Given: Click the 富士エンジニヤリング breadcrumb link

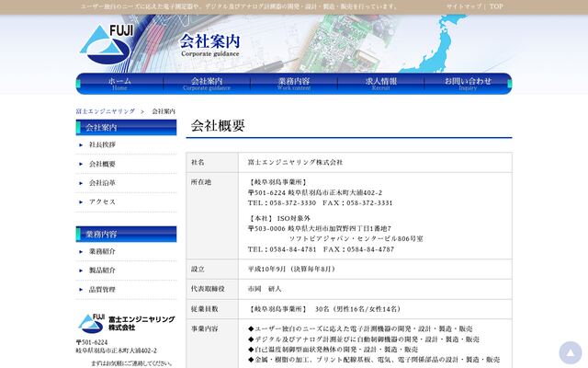Looking at the screenshot, I should tap(106, 111).
